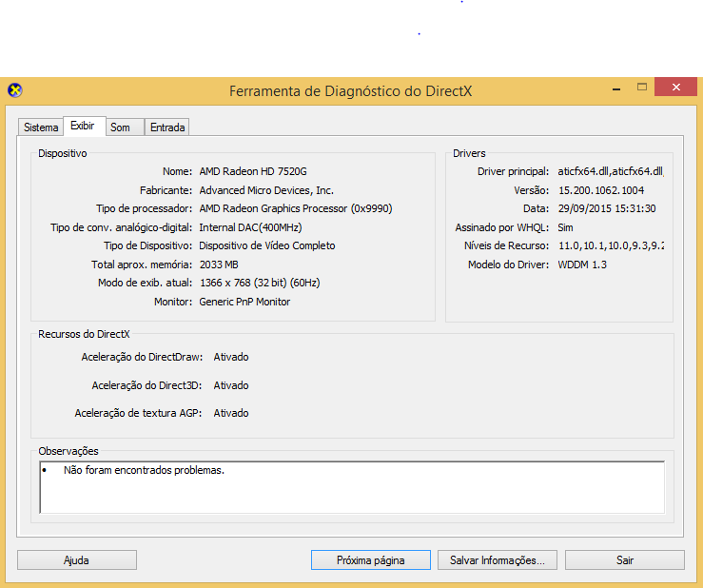Click the Driver principal aticfx64.dll value
This screenshot has height=588, width=703.
[610, 171]
